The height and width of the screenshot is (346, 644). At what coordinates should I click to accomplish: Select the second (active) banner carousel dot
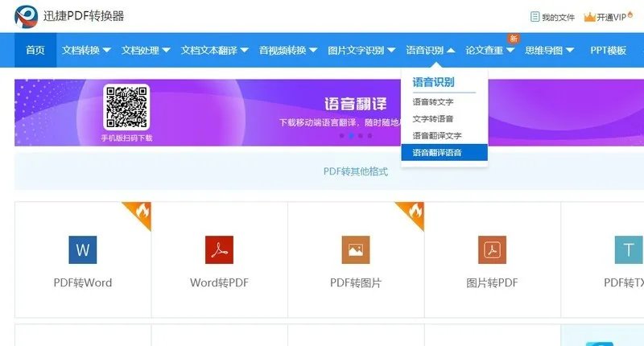point(351,135)
